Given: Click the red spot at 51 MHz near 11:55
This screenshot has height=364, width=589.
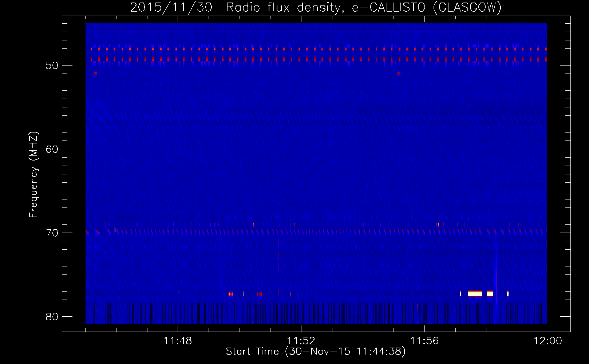Looking at the screenshot, I should (399, 73).
